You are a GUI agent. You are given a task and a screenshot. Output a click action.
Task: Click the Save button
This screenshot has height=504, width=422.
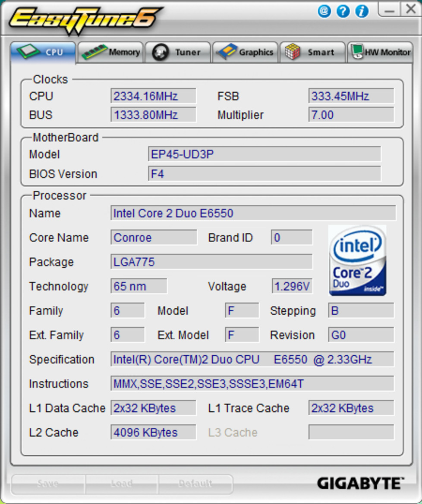[48, 484]
